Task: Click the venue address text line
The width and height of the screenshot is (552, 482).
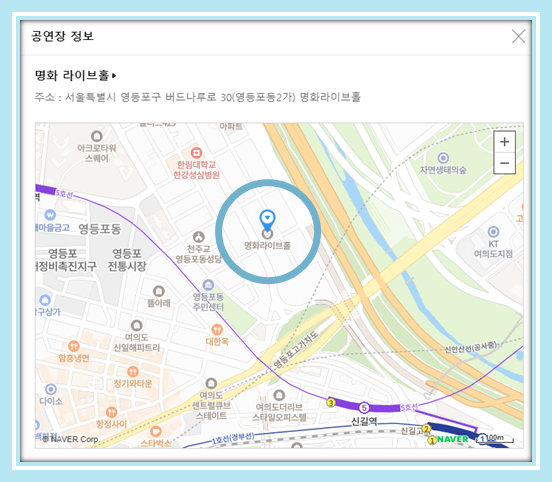Action: pyautogui.click(x=197, y=97)
